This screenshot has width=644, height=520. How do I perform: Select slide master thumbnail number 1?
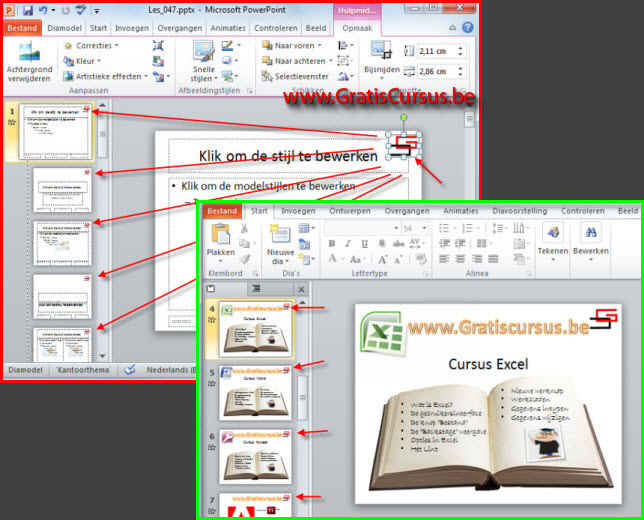coord(56,132)
